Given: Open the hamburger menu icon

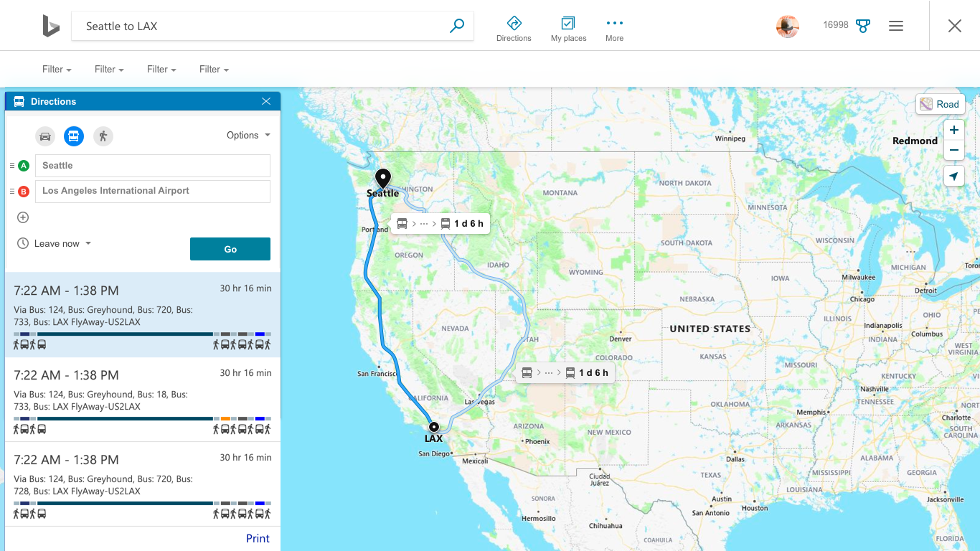Looking at the screenshot, I should click(896, 26).
